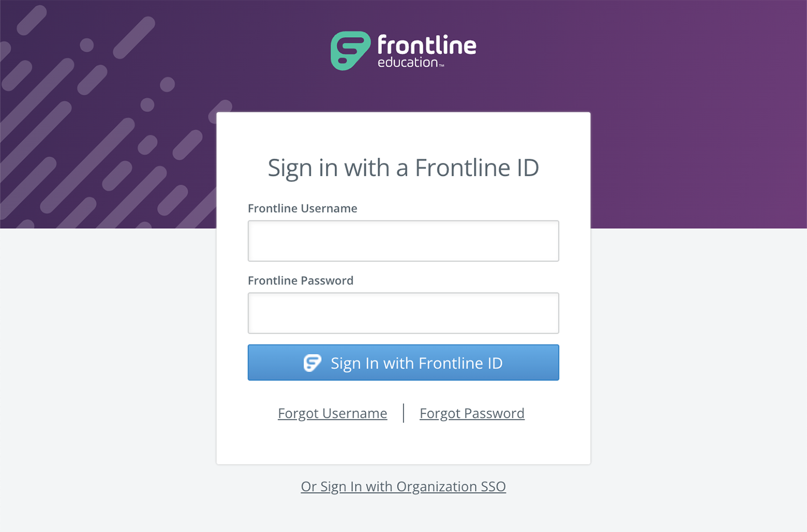Click the "Frontline Password" field label

301,280
